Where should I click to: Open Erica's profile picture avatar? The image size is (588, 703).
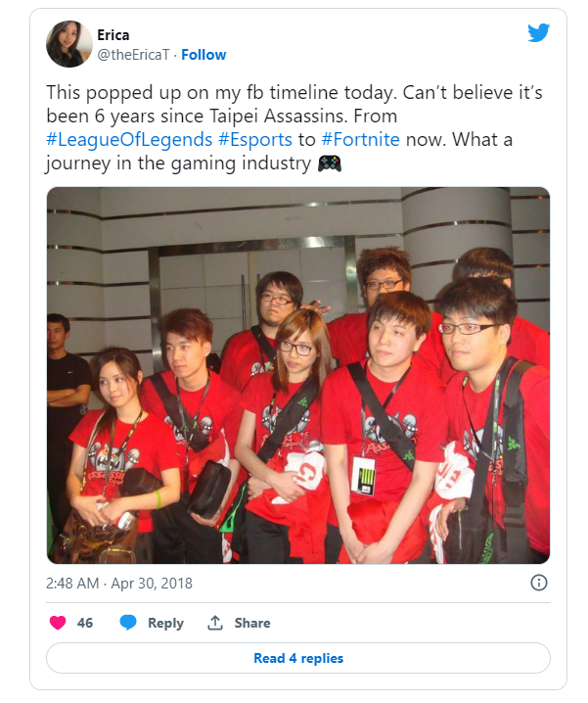point(69,44)
